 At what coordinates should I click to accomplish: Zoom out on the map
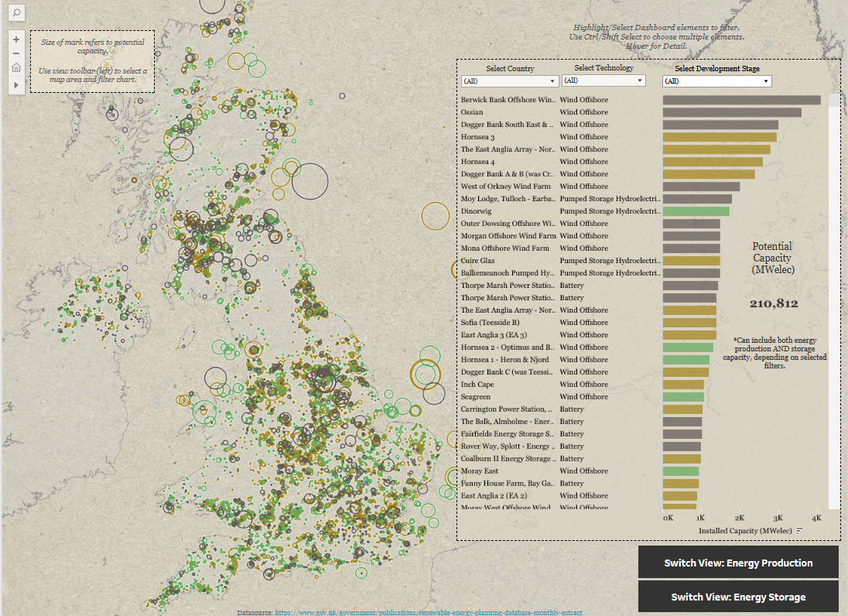(16, 53)
